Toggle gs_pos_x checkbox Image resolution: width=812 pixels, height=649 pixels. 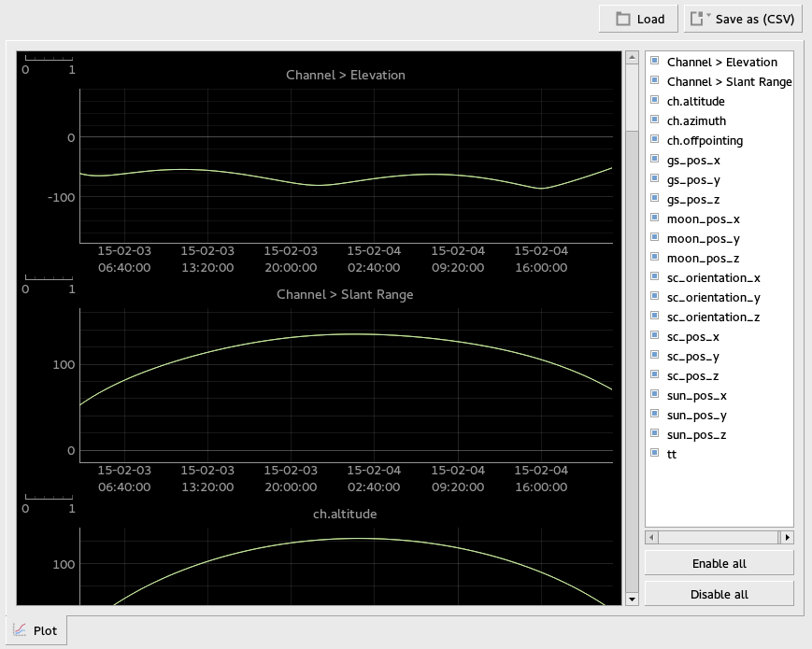(x=655, y=160)
